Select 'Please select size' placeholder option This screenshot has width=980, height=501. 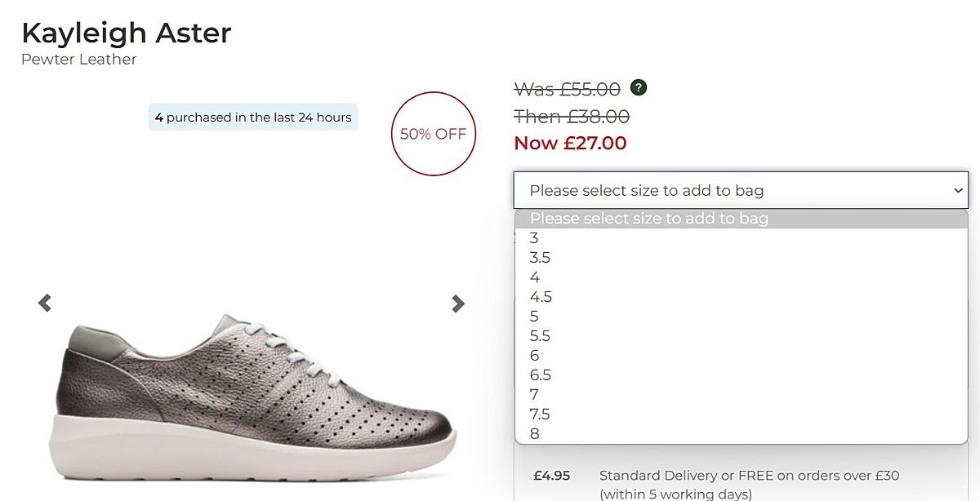coord(649,219)
